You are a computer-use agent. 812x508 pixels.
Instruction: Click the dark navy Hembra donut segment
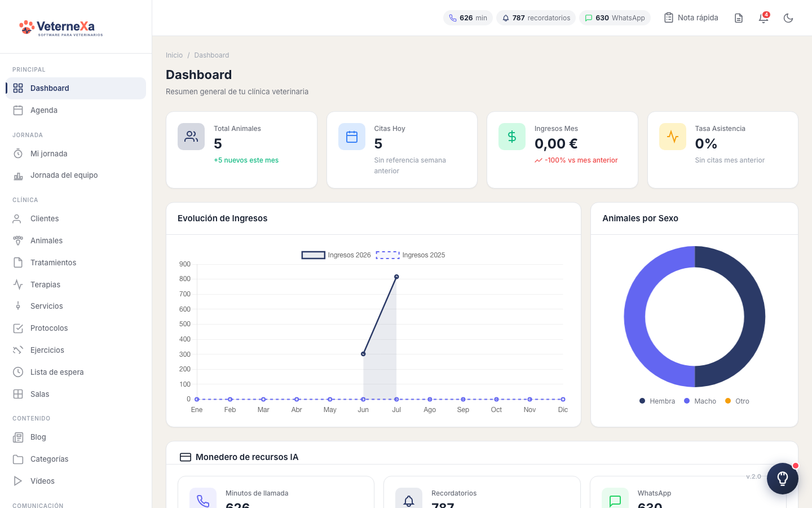point(754,317)
